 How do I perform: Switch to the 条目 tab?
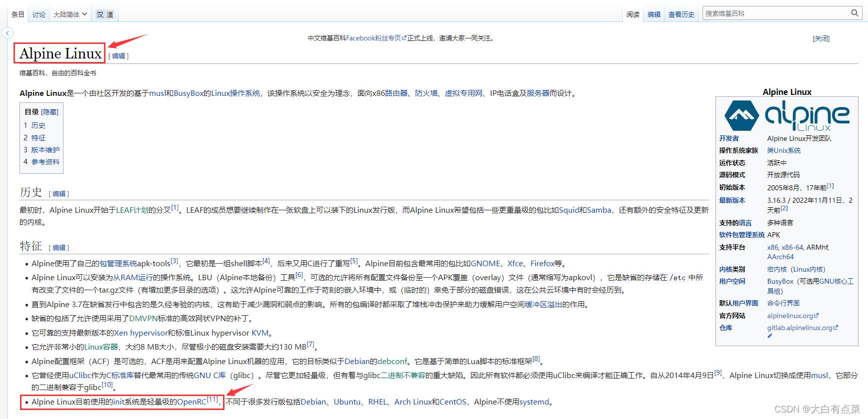click(x=18, y=14)
